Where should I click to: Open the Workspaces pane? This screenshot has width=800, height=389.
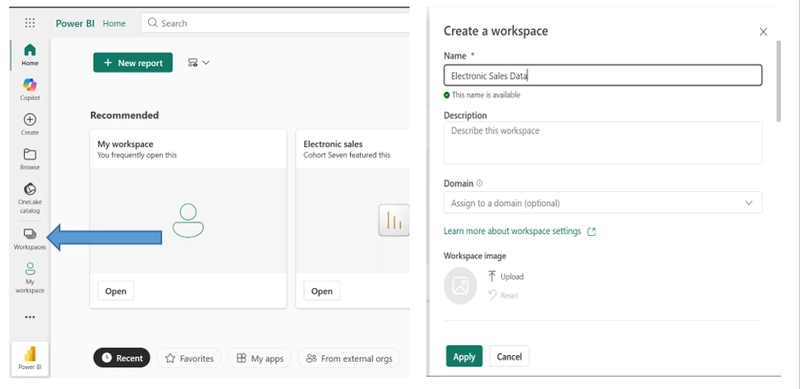pyautogui.click(x=30, y=239)
